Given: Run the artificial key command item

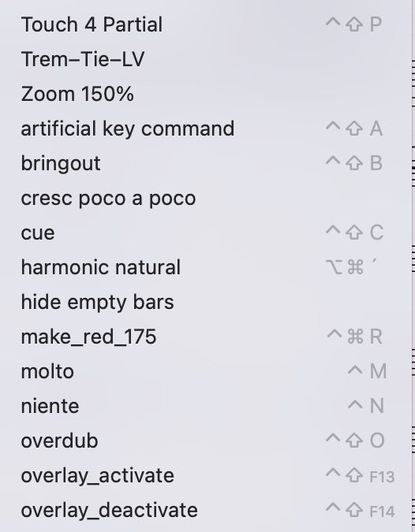Looking at the screenshot, I should [205, 128].
